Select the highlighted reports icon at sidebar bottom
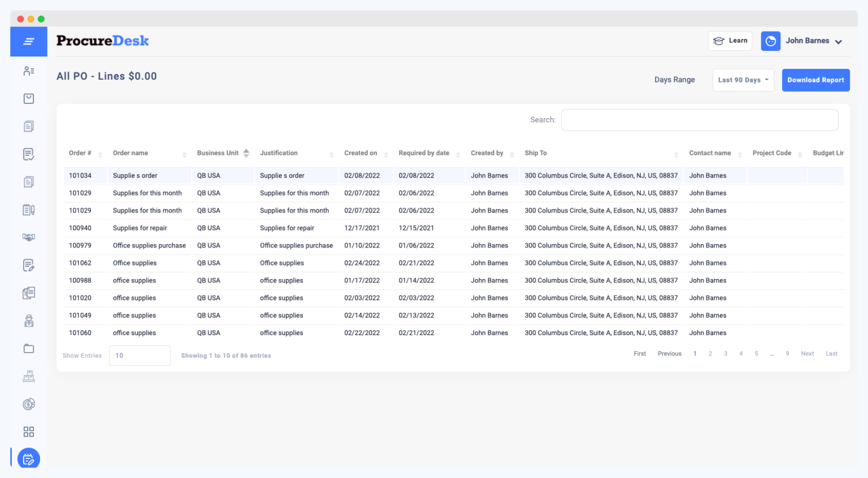Screen dimensions: 868x478 pyautogui.click(x=28, y=458)
